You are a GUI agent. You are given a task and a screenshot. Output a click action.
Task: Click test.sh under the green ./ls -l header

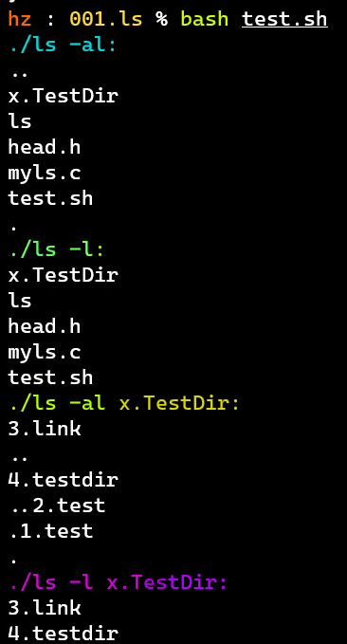pyautogui.click(x=50, y=377)
